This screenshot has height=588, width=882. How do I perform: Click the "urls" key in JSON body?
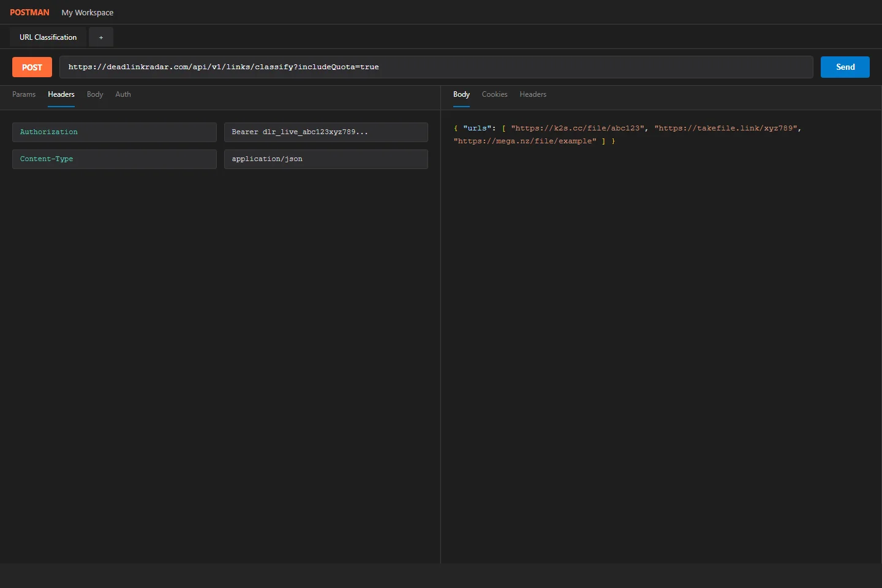477,129
